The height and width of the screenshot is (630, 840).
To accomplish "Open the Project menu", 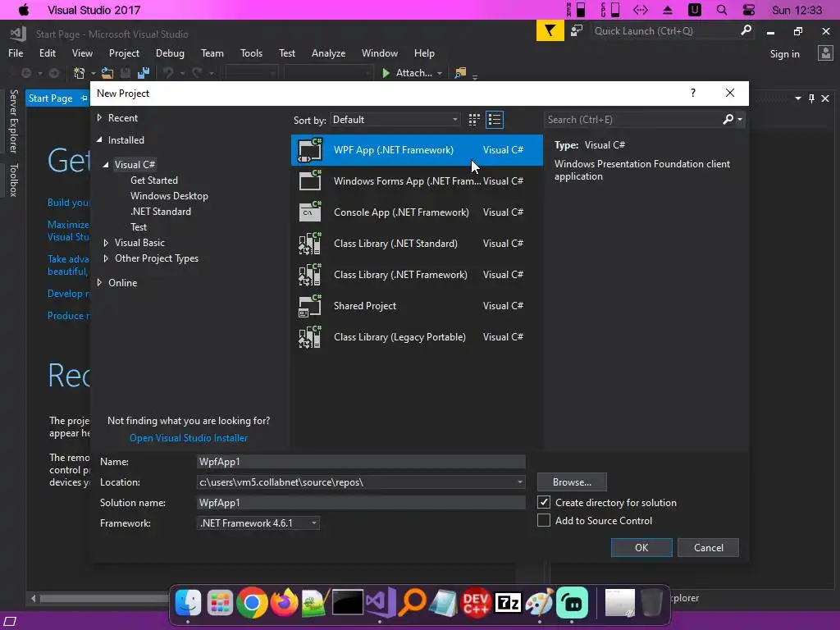I will [124, 53].
